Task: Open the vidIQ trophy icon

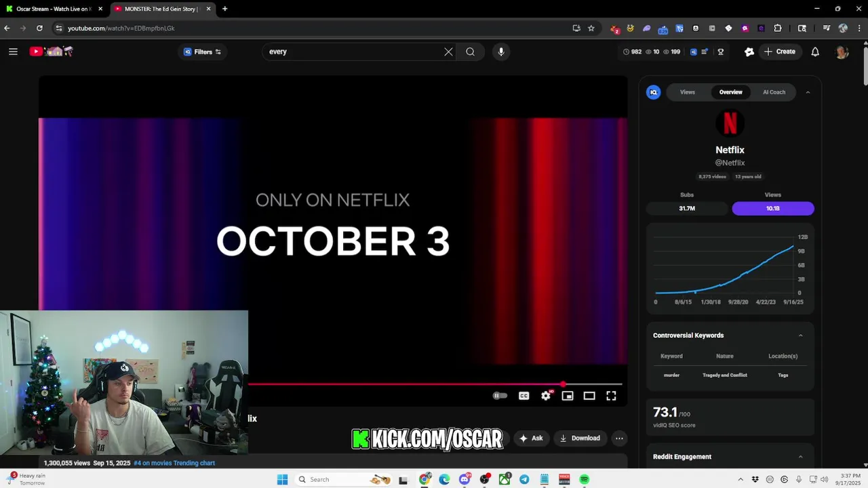Action: [721, 52]
